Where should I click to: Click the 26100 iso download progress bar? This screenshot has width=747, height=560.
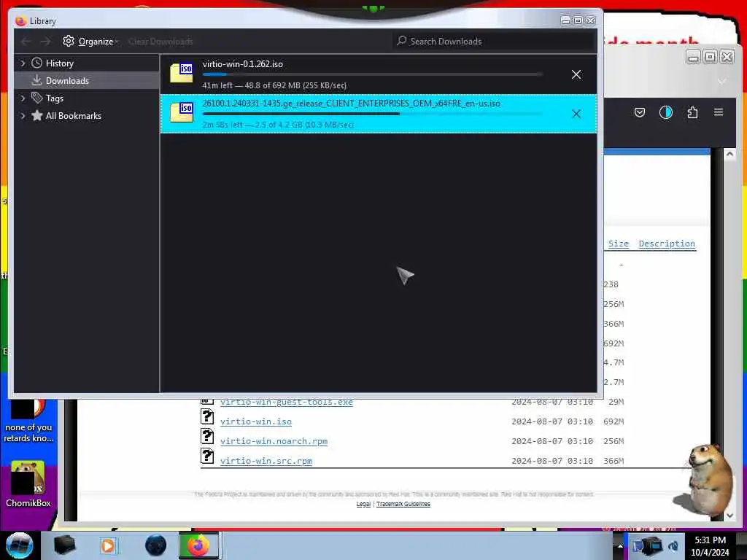(372, 114)
